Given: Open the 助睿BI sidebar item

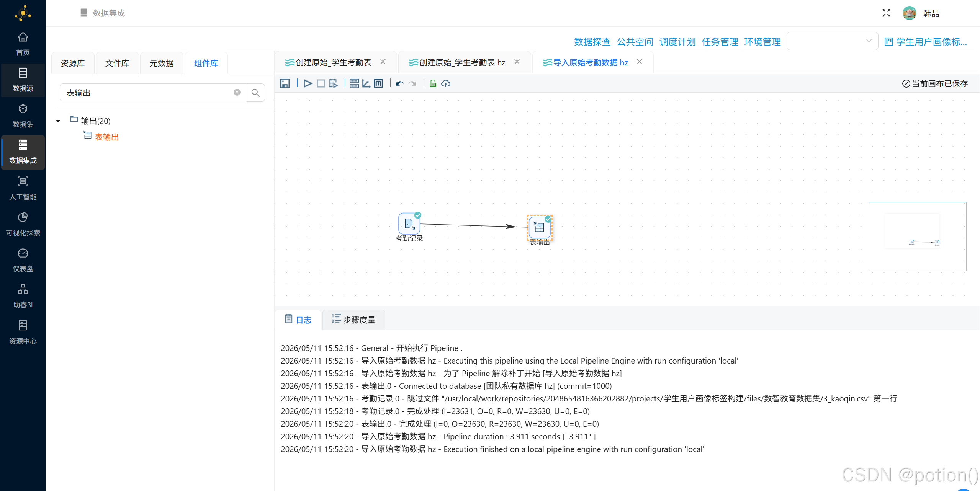Looking at the screenshot, I should pyautogui.click(x=23, y=296).
